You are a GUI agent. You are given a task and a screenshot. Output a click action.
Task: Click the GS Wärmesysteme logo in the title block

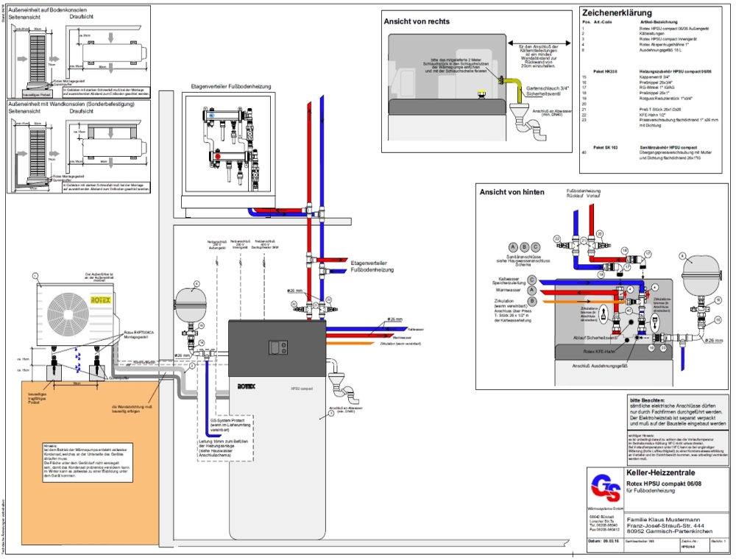pyautogui.click(x=606, y=489)
